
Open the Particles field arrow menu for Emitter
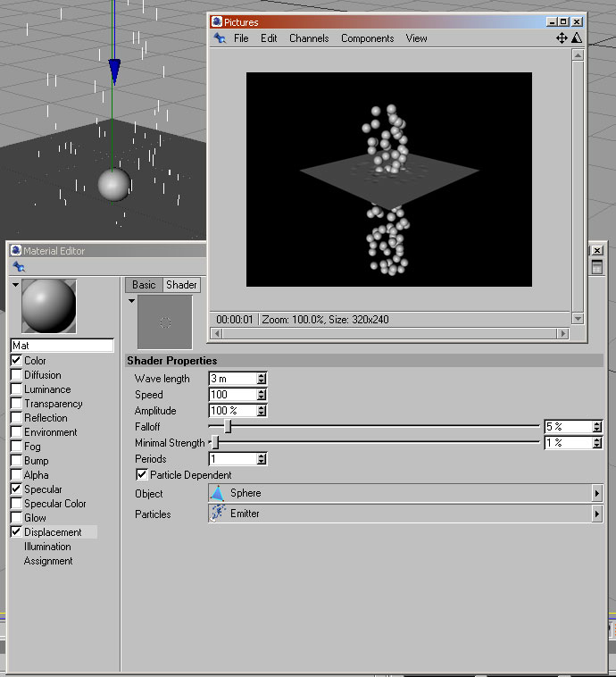pos(596,514)
